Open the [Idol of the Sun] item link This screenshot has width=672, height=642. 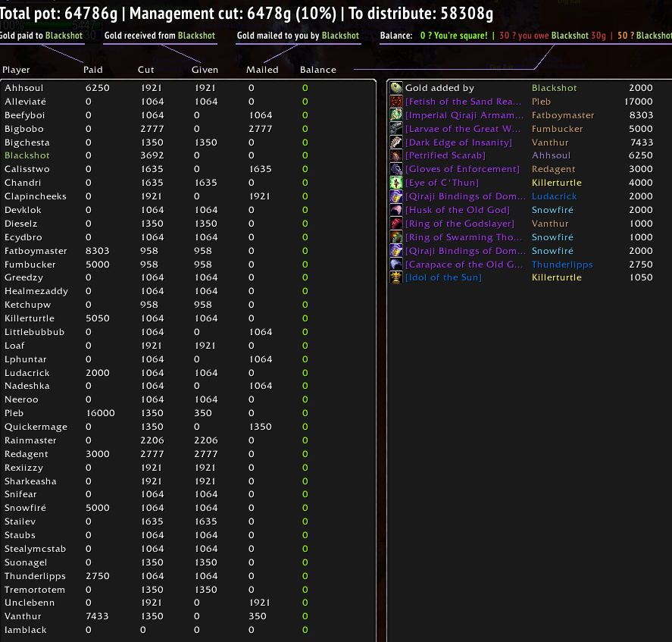coord(443,277)
